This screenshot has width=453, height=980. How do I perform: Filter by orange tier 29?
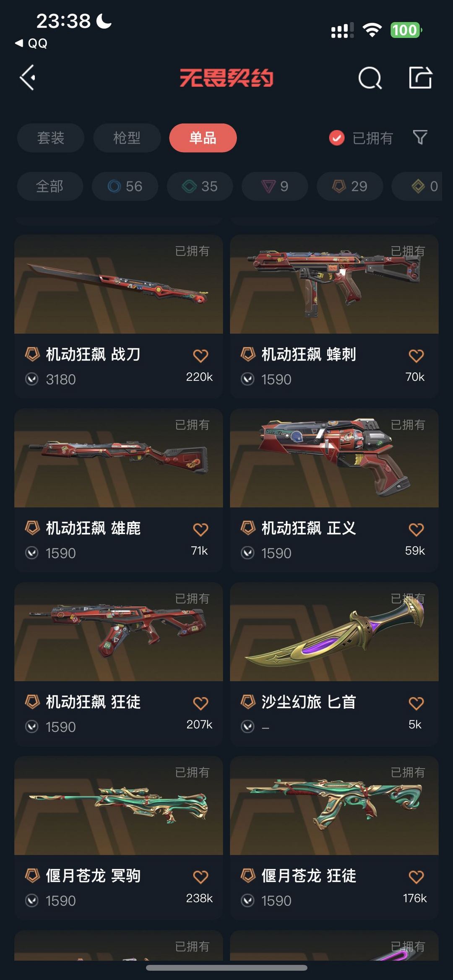(x=350, y=186)
